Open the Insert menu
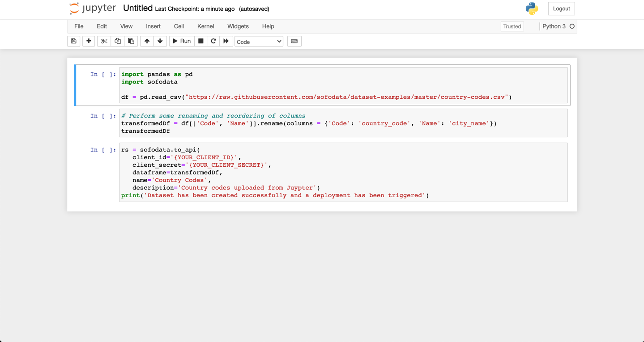This screenshot has width=644, height=342. [153, 26]
